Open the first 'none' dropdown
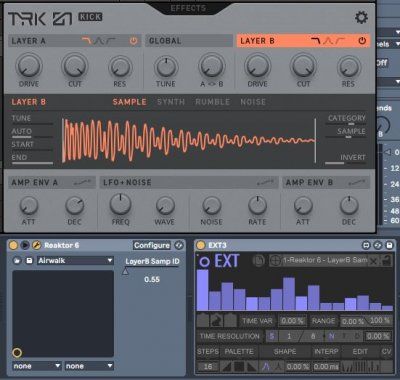 point(37,366)
